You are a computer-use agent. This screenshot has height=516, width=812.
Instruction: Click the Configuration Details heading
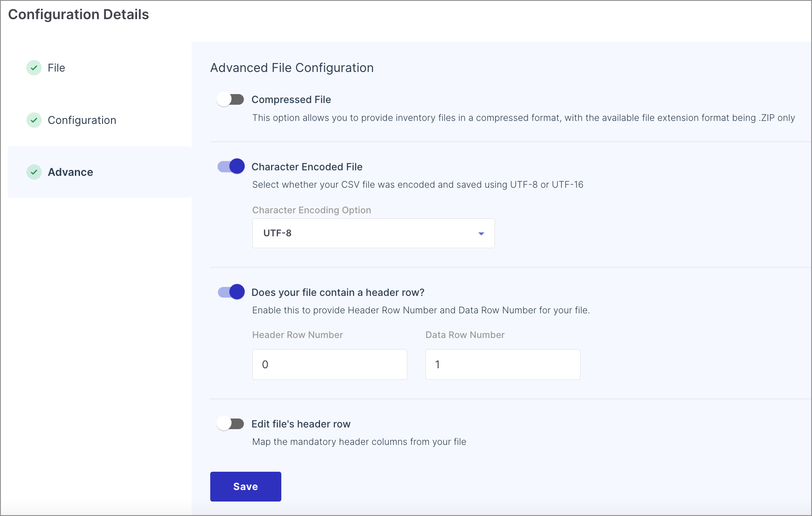click(79, 14)
